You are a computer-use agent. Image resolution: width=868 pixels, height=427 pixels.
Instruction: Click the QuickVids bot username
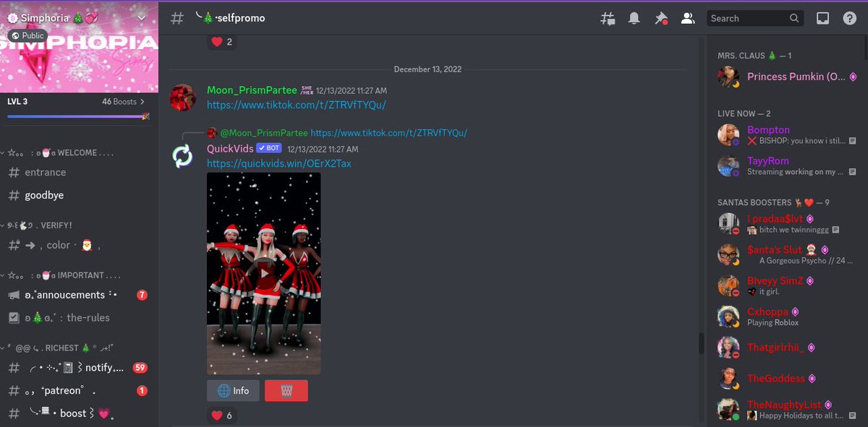[x=230, y=148]
